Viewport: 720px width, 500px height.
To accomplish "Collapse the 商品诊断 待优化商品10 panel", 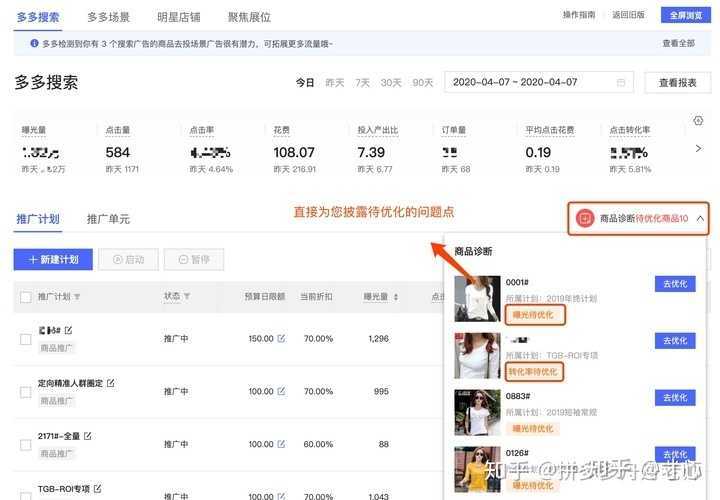I will pyautogui.click(x=700, y=219).
